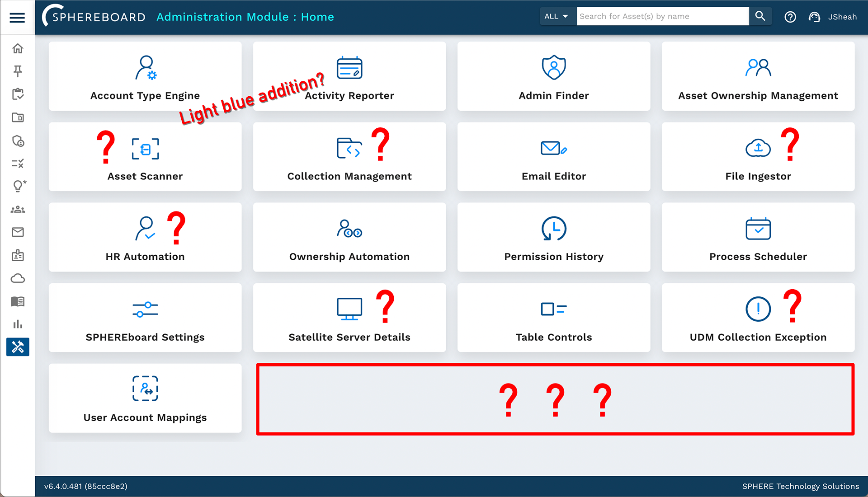
Task: Open the Permission History tile
Action: pyautogui.click(x=554, y=238)
